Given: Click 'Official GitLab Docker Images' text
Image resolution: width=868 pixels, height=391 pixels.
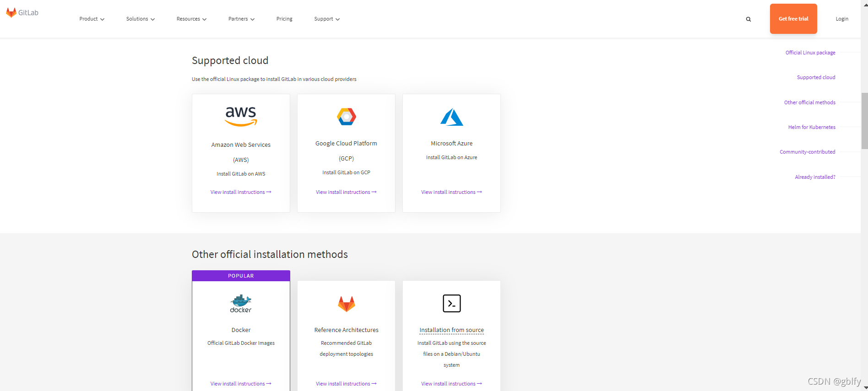Looking at the screenshot, I should coord(241,343).
